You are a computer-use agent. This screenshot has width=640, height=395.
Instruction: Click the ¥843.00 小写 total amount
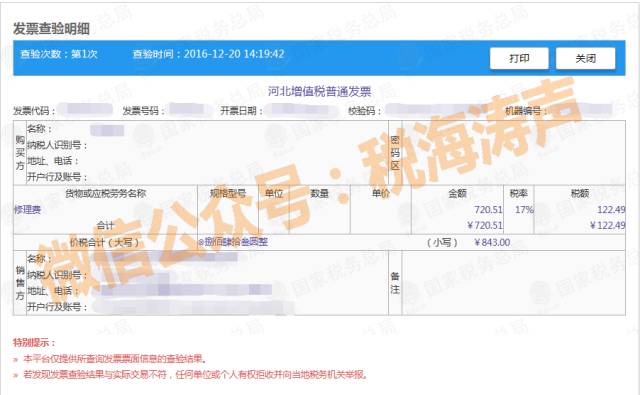click(492, 242)
